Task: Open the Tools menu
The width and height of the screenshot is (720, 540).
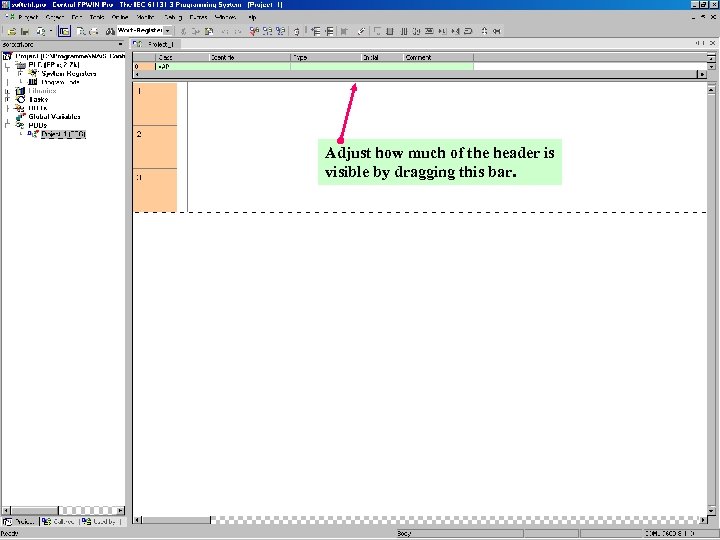Action: point(97,17)
